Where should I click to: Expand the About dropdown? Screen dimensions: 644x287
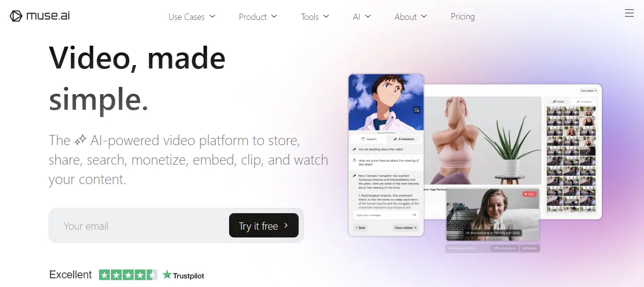pos(411,17)
